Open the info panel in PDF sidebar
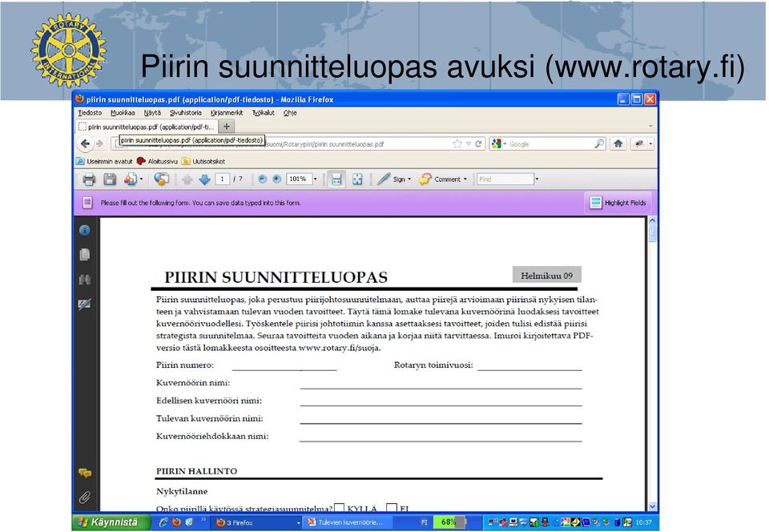Viewport: 769px width, 532px height. coord(85,231)
